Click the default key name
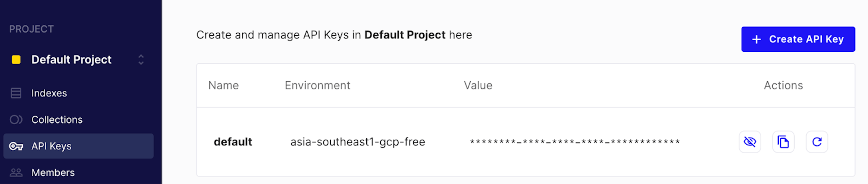Viewport: 868px width, 184px height. (233, 142)
